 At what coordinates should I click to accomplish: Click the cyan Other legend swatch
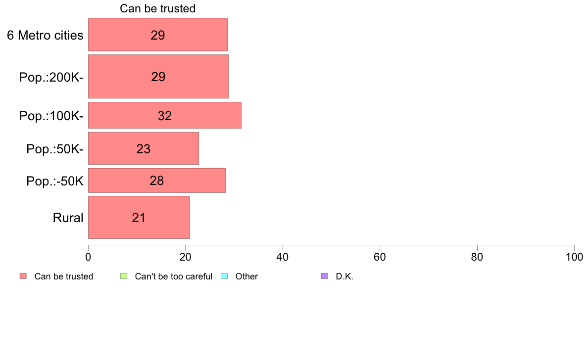point(224,276)
